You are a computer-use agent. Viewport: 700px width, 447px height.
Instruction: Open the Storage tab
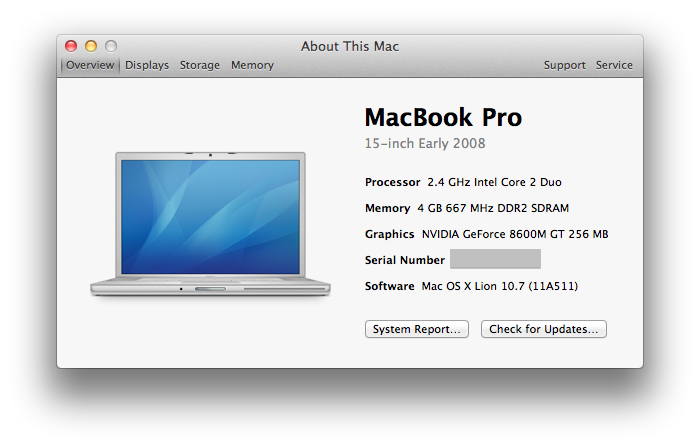(200, 65)
